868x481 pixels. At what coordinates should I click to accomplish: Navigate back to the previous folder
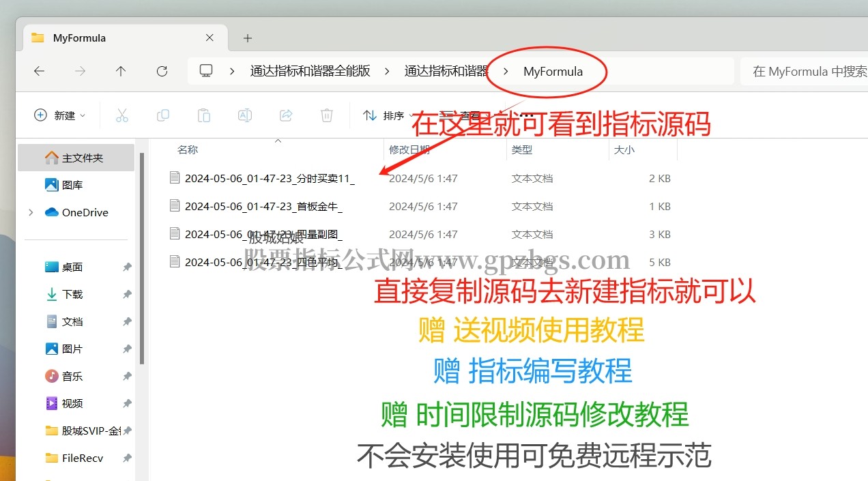[39, 71]
